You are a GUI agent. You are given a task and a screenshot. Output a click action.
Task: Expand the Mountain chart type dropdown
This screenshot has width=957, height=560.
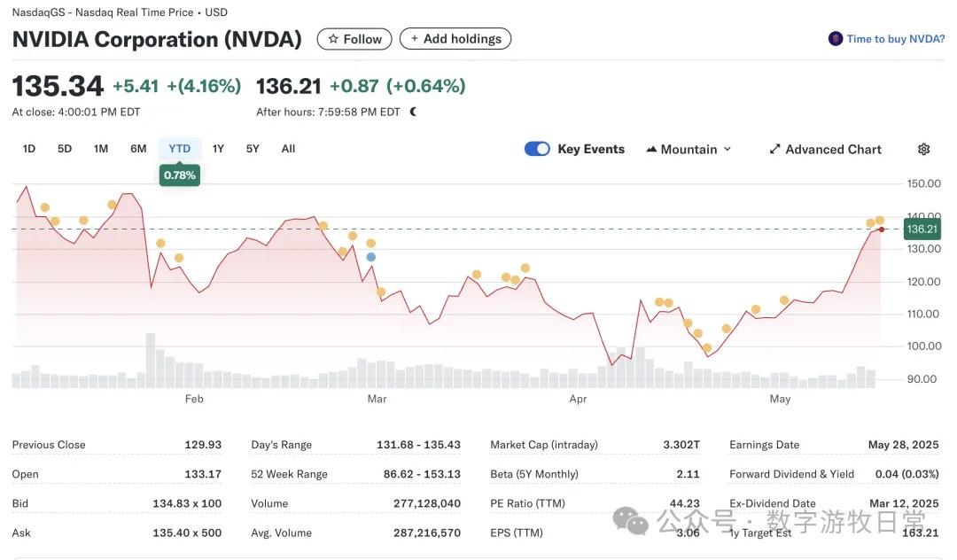[x=727, y=149]
